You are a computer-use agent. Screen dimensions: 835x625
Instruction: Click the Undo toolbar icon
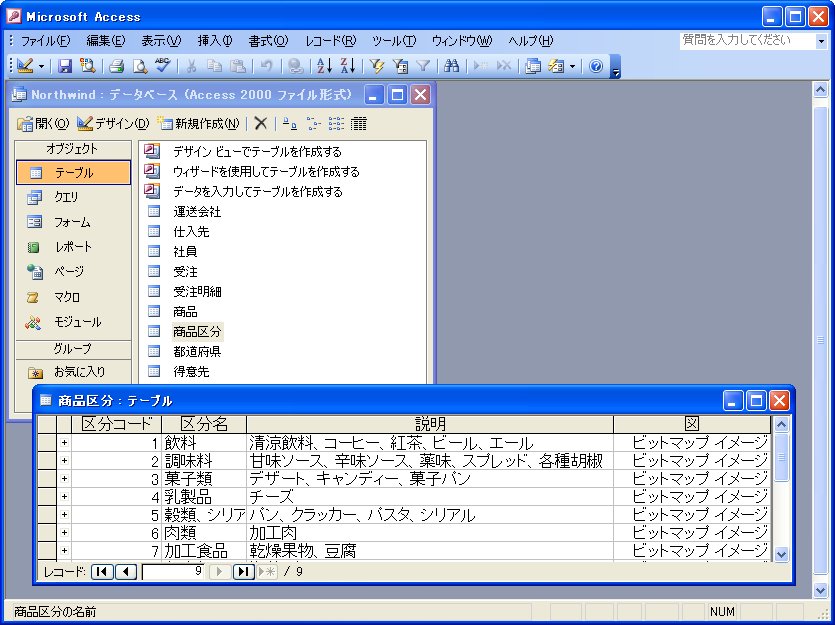pos(266,66)
